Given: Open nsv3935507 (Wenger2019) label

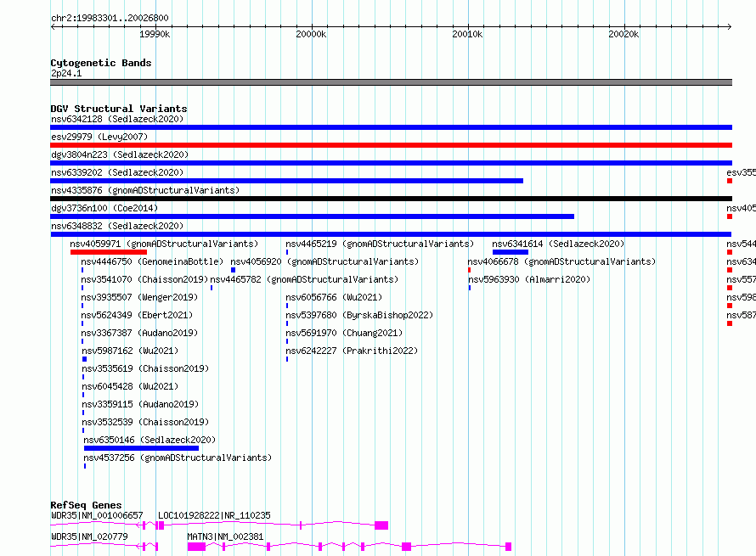Looking at the screenshot, I should tap(139, 297).
